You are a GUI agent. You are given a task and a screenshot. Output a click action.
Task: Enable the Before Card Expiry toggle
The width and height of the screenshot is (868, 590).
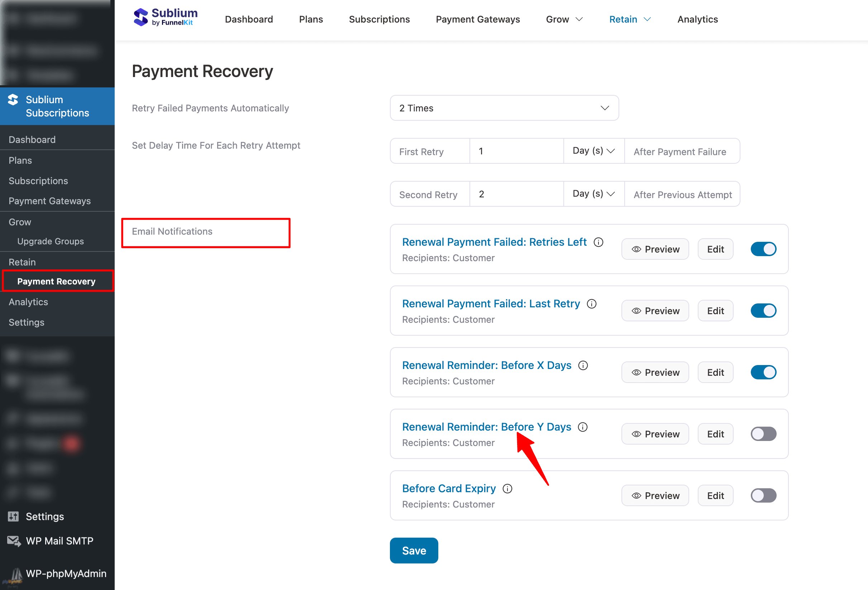(763, 495)
